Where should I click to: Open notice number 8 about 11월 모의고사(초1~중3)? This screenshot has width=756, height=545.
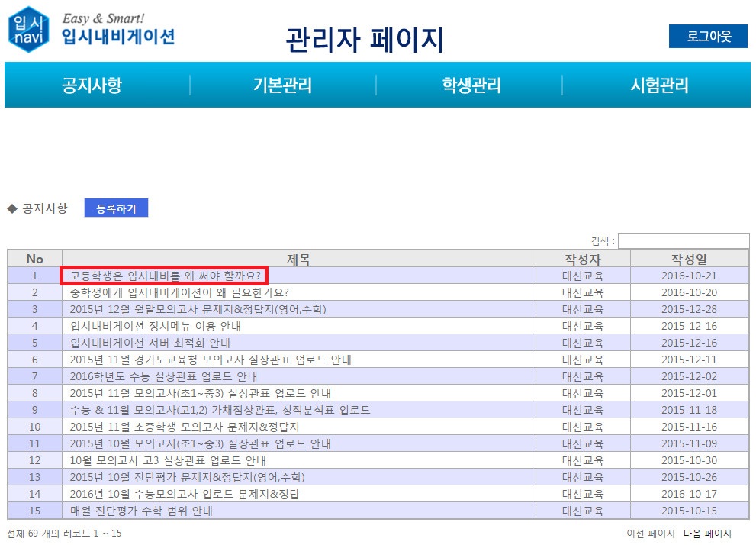click(200, 394)
